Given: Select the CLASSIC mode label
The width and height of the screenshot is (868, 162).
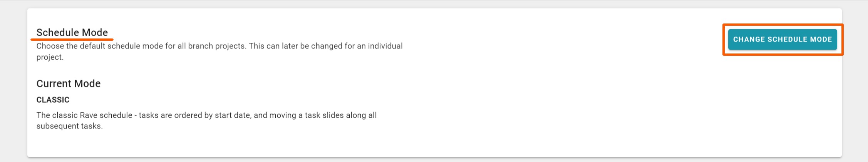Looking at the screenshot, I should pyautogui.click(x=53, y=100).
